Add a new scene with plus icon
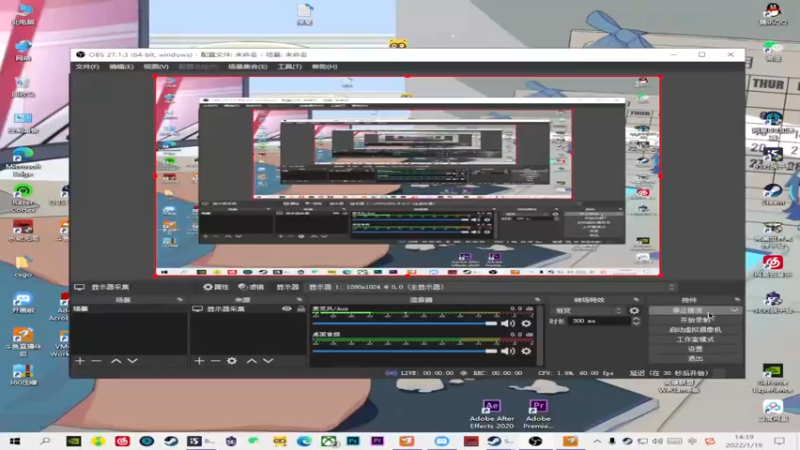This screenshot has width=800, height=450. point(80,361)
